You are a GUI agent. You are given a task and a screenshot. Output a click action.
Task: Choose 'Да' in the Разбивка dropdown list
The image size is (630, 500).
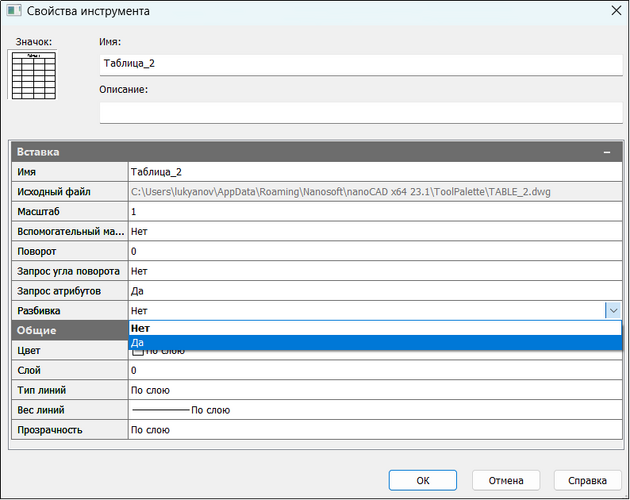click(375, 342)
